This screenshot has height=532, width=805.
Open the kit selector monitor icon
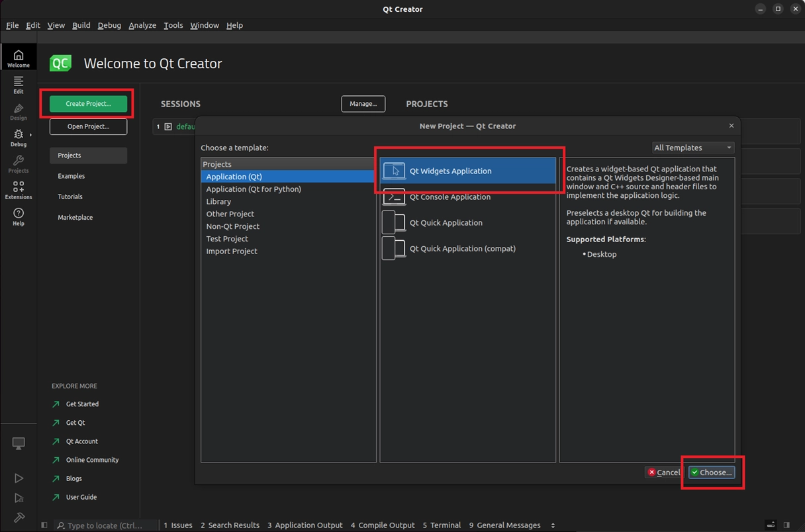point(19,444)
